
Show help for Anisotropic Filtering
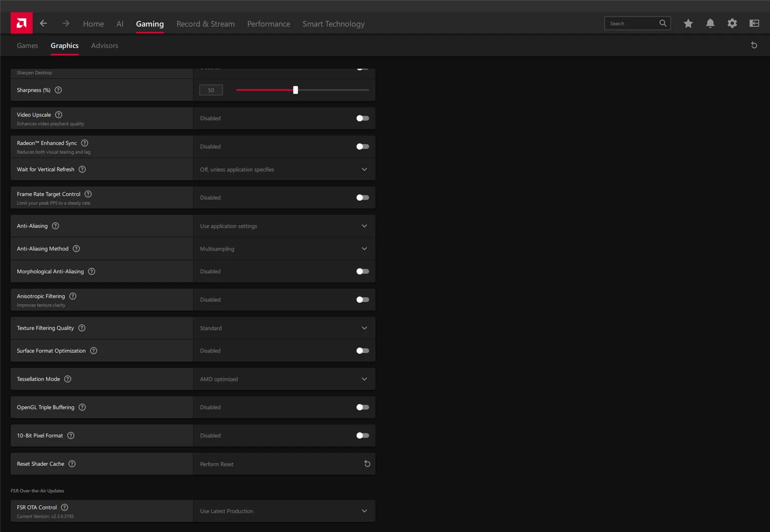tap(73, 297)
